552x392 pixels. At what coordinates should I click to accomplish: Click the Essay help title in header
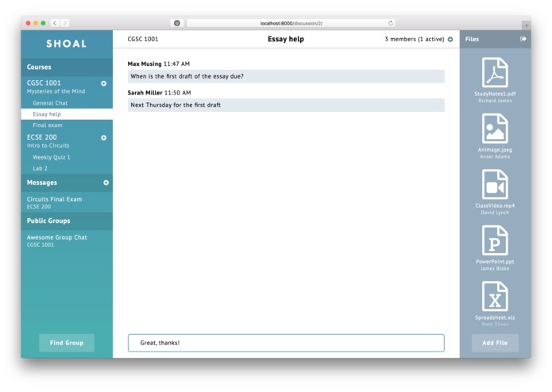point(286,39)
